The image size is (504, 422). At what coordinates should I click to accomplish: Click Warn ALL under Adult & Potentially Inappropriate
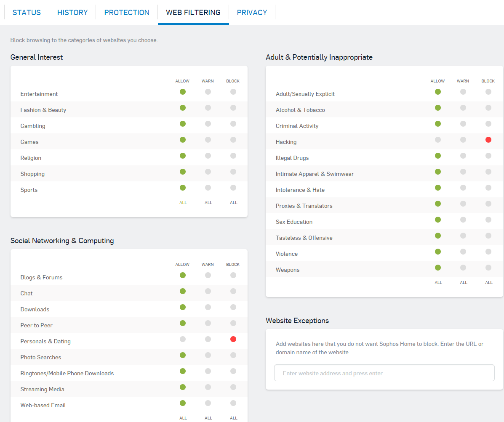click(464, 283)
